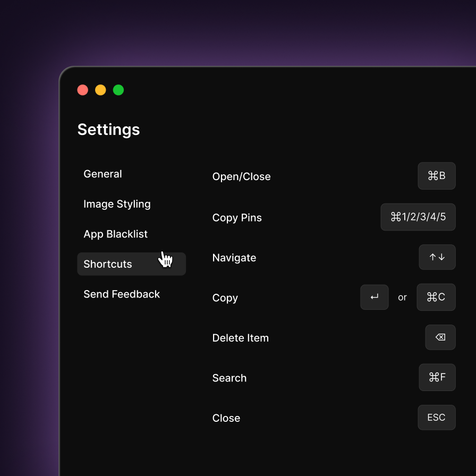
Task: Open Send Feedback in the sidebar
Action: tap(122, 294)
